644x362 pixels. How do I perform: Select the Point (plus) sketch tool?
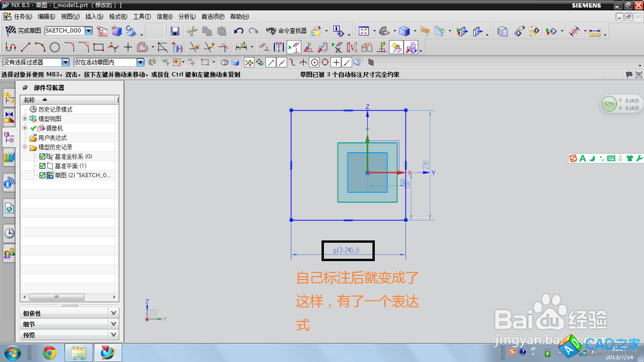128,47
